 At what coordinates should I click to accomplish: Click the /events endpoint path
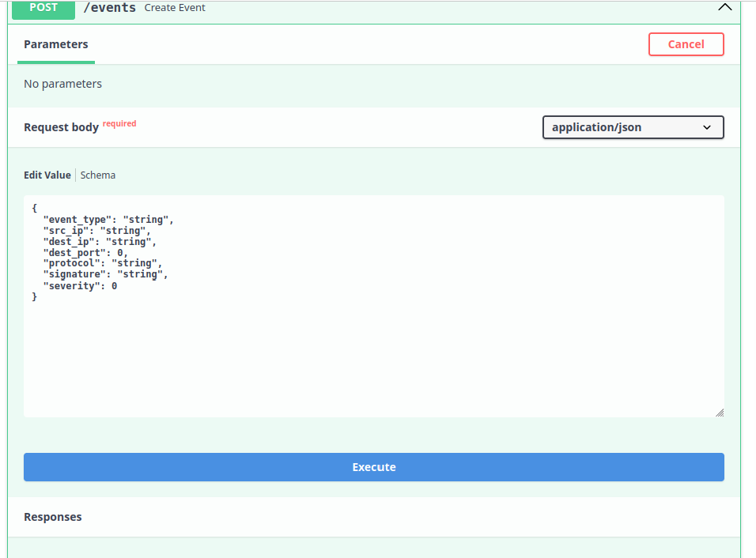[x=109, y=8]
